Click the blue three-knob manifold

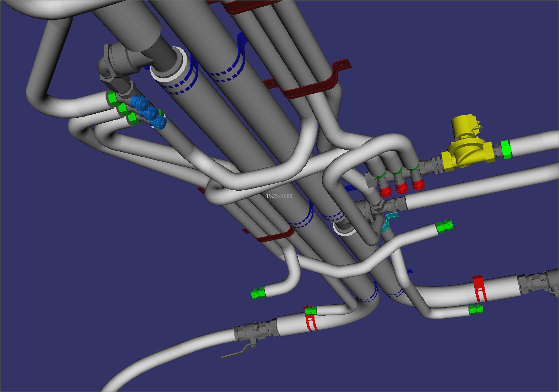tap(148, 112)
